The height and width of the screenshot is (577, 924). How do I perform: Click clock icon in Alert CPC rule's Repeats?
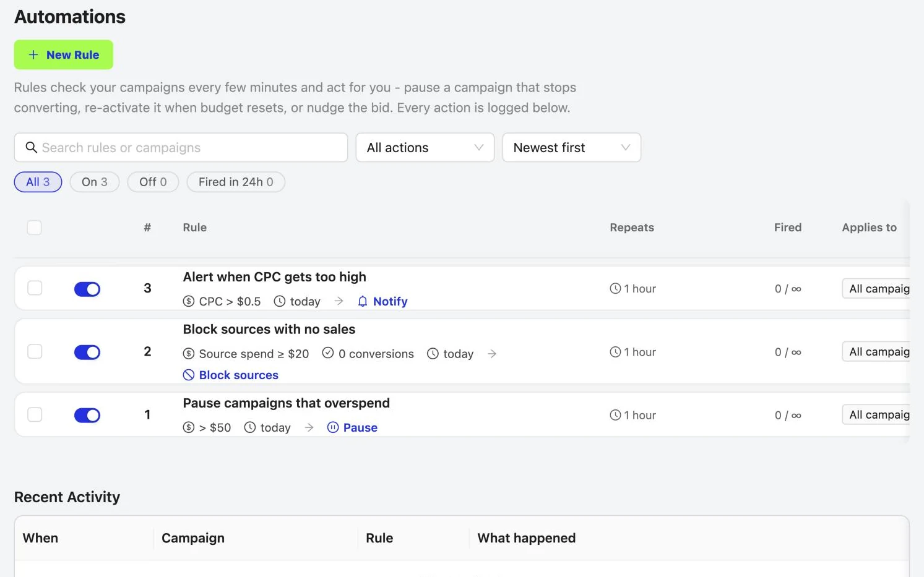pyautogui.click(x=615, y=288)
